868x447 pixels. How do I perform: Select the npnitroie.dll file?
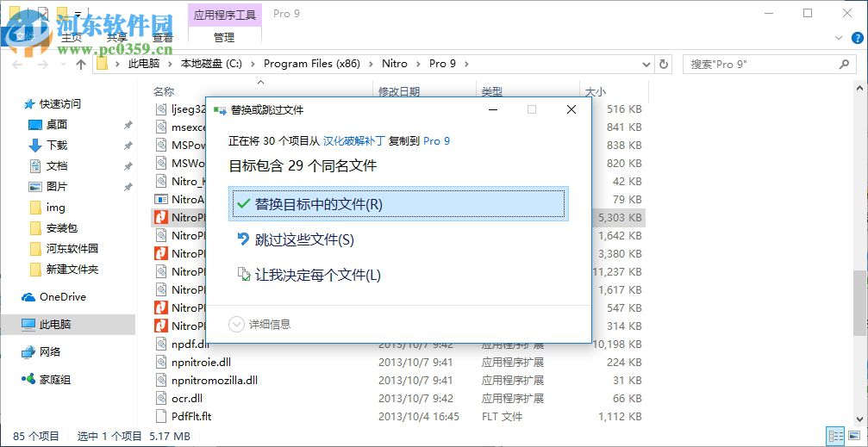tap(202, 363)
